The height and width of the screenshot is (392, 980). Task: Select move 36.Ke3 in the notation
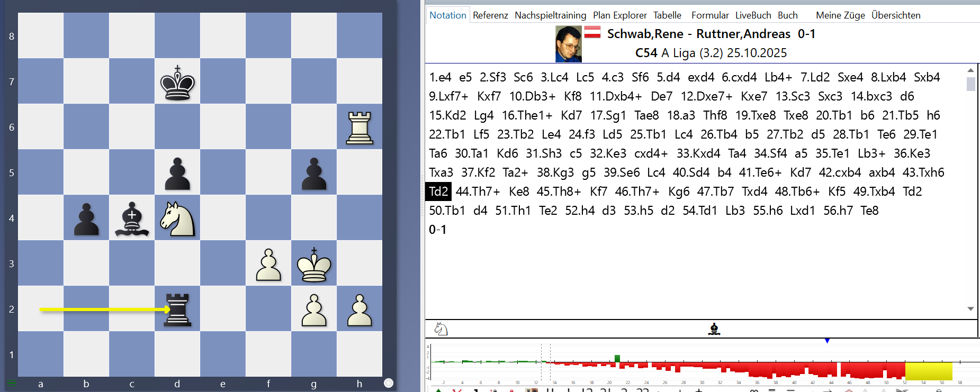pyautogui.click(x=912, y=153)
